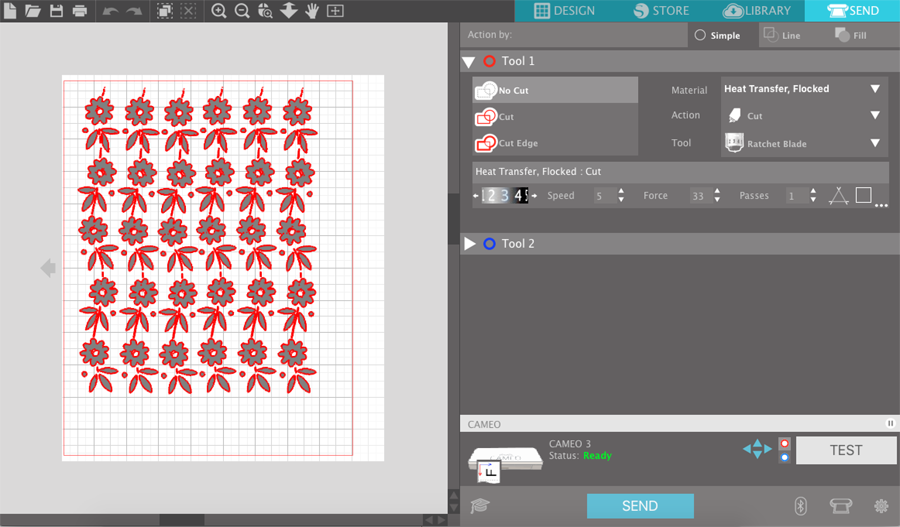Activate the zoom selection tool
The image size is (900, 527).
pos(265,10)
